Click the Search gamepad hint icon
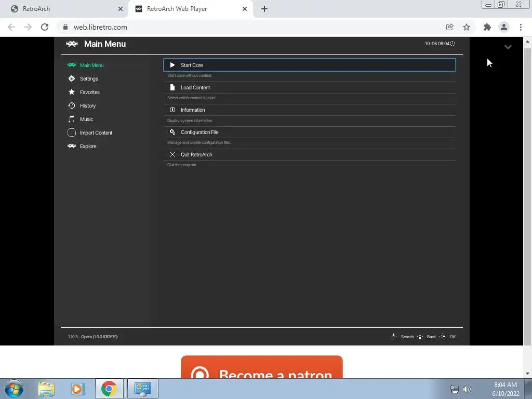The image size is (532, 399). 394,337
